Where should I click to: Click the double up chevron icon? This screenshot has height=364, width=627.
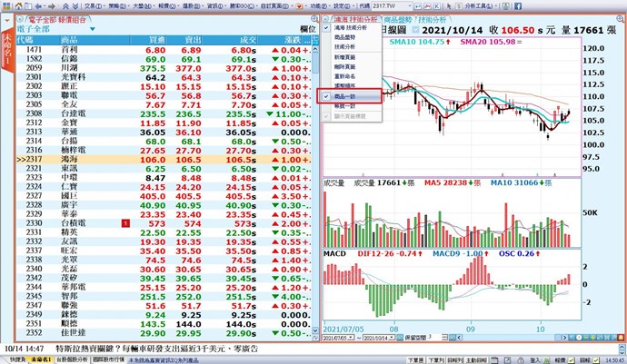[66, 6]
